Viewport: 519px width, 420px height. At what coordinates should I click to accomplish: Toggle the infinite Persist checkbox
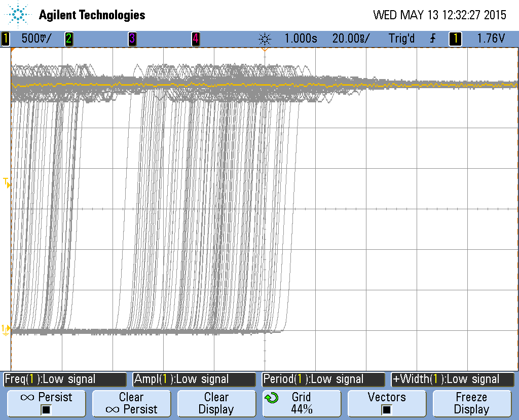(x=46, y=410)
